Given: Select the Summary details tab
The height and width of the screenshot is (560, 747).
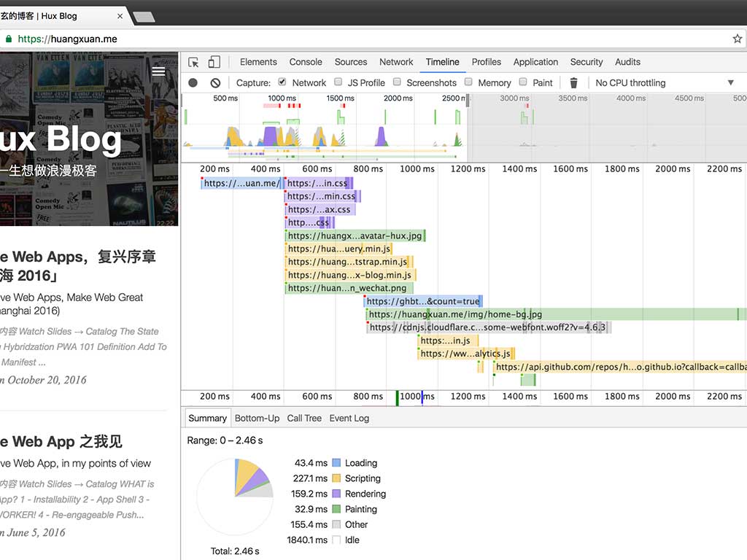Looking at the screenshot, I should [x=207, y=418].
